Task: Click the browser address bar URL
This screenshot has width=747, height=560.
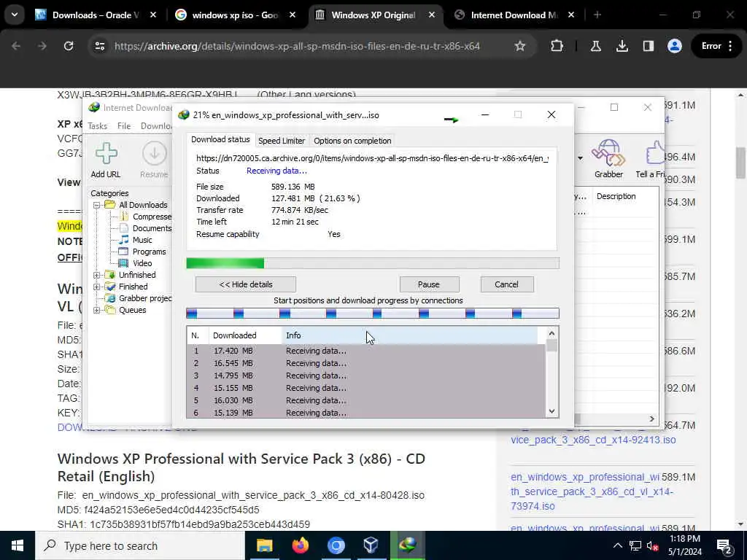Action: click(297, 46)
